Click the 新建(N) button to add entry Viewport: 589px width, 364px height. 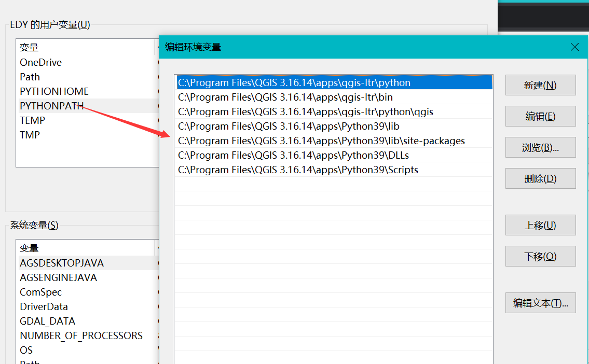coord(540,85)
